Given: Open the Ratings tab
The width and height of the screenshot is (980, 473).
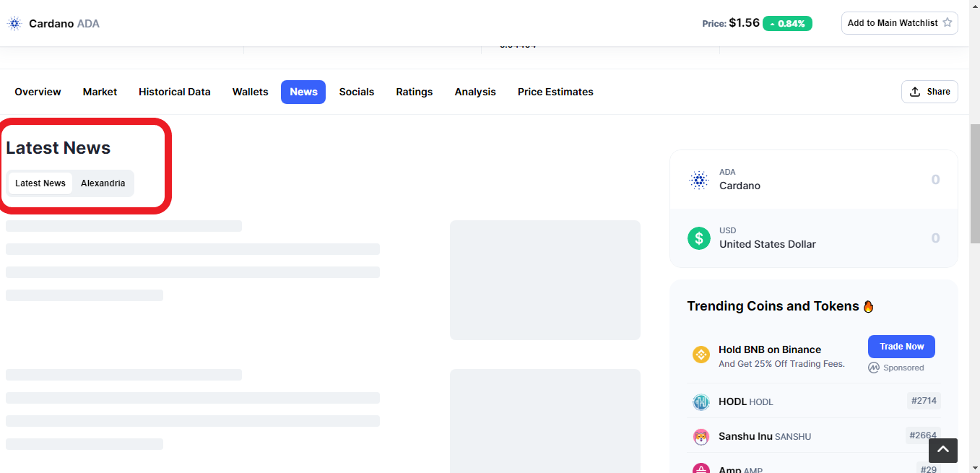Looking at the screenshot, I should tap(415, 92).
